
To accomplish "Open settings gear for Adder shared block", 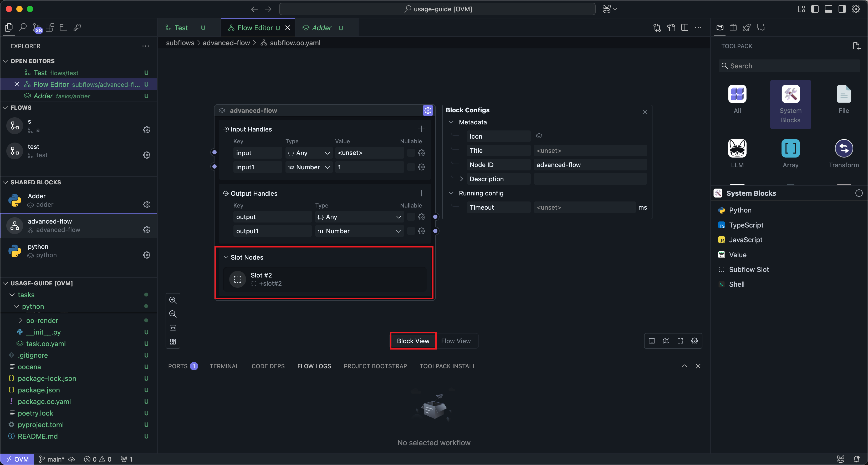I will pos(147,204).
